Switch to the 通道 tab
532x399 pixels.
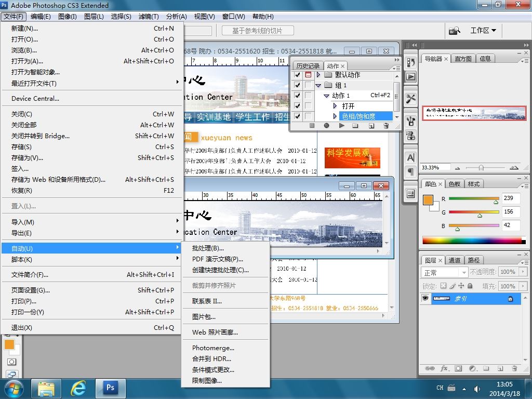tap(455, 260)
